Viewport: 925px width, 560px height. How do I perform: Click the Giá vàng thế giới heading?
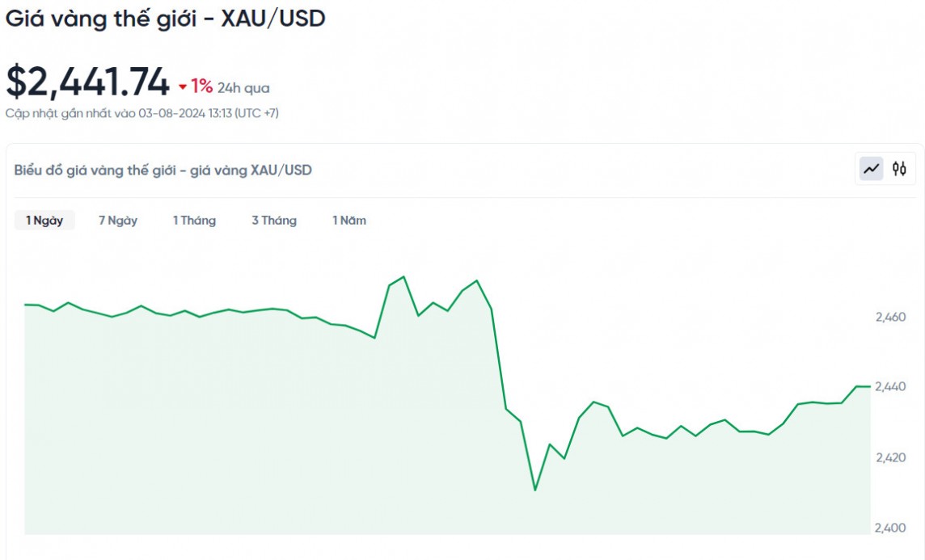coord(165,19)
